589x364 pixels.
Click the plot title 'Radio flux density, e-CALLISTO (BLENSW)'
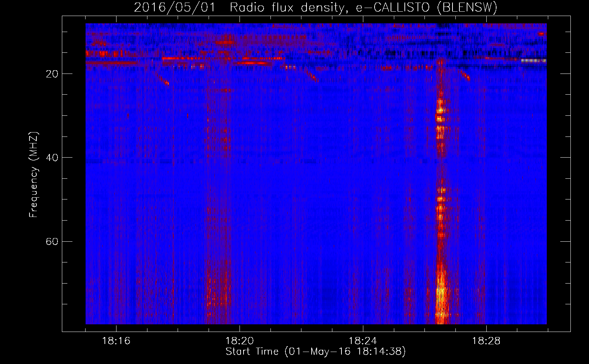[363, 7]
